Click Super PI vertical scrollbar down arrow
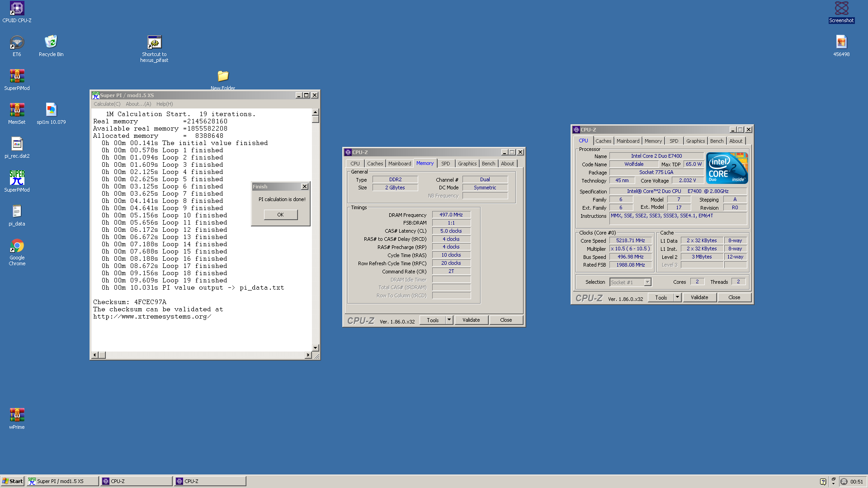Image resolution: width=868 pixels, height=488 pixels. tap(316, 348)
